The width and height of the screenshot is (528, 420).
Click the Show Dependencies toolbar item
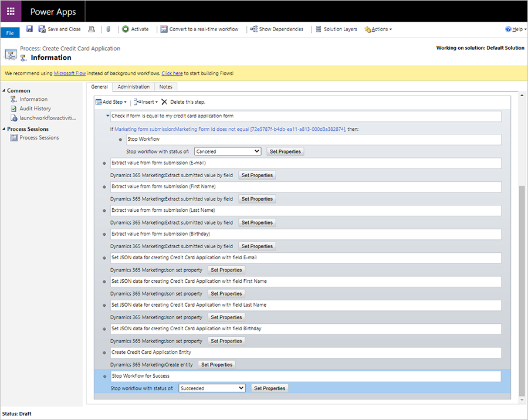coord(276,29)
